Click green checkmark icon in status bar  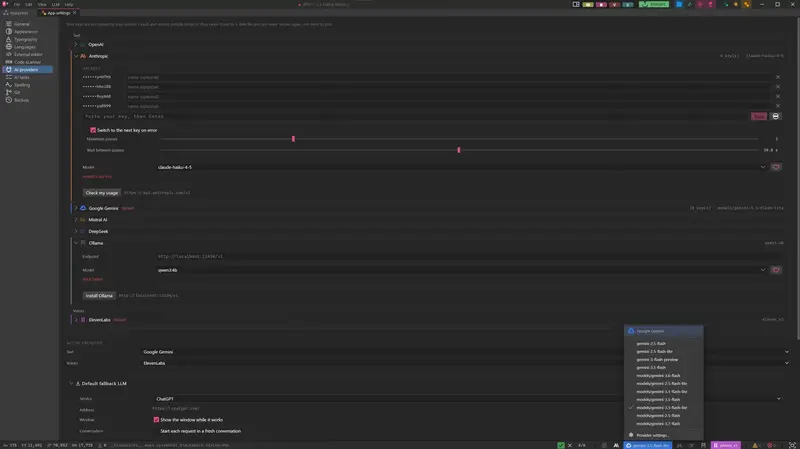click(561, 445)
